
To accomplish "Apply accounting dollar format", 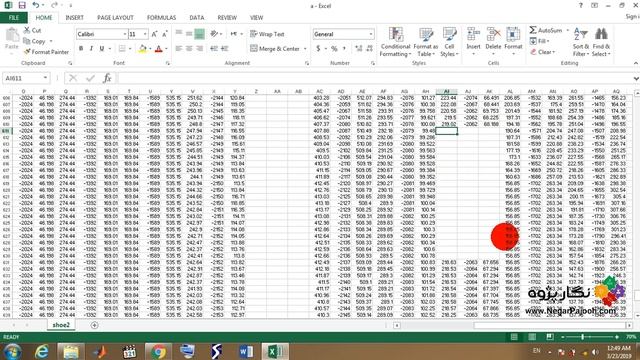I will [x=318, y=49].
